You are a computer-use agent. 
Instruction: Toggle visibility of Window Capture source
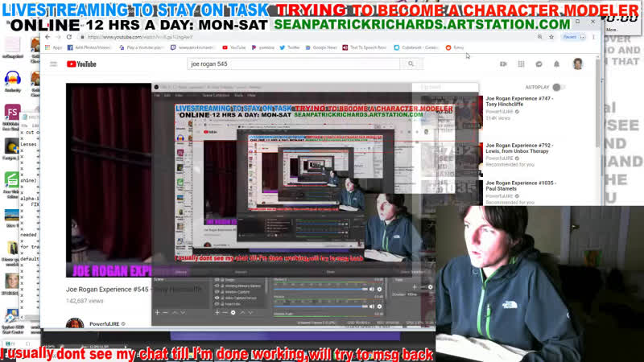pyautogui.click(x=217, y=292)
